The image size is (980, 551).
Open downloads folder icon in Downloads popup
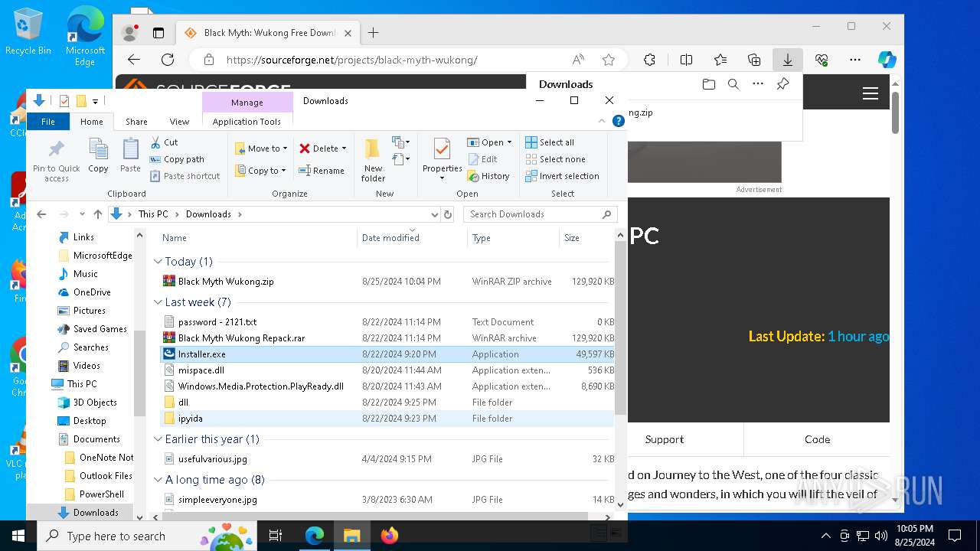pos(709,84)
